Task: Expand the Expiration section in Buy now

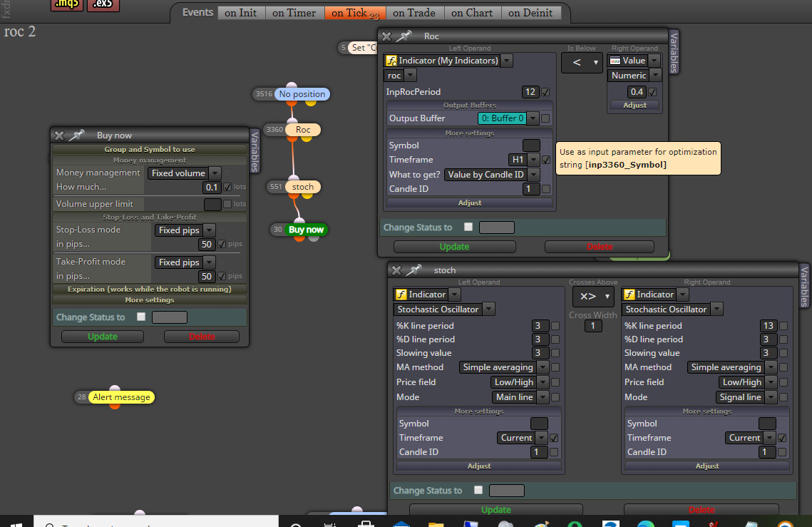Action: tap(150, 289)
